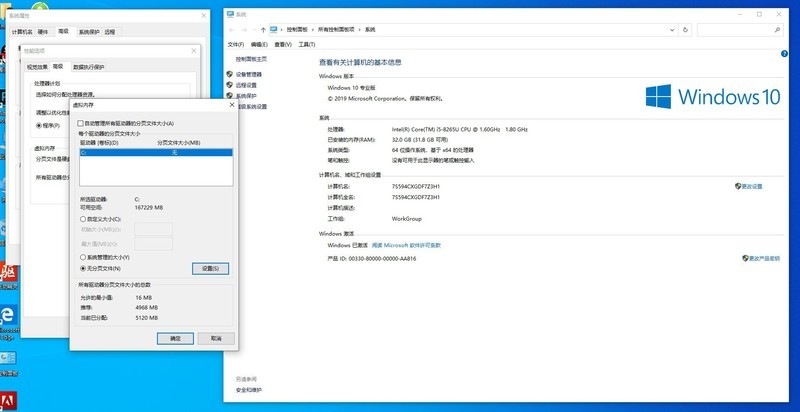Uncheck auto-manage paging file size checkbox
800x412 pixels.
(x=80, y=123)
